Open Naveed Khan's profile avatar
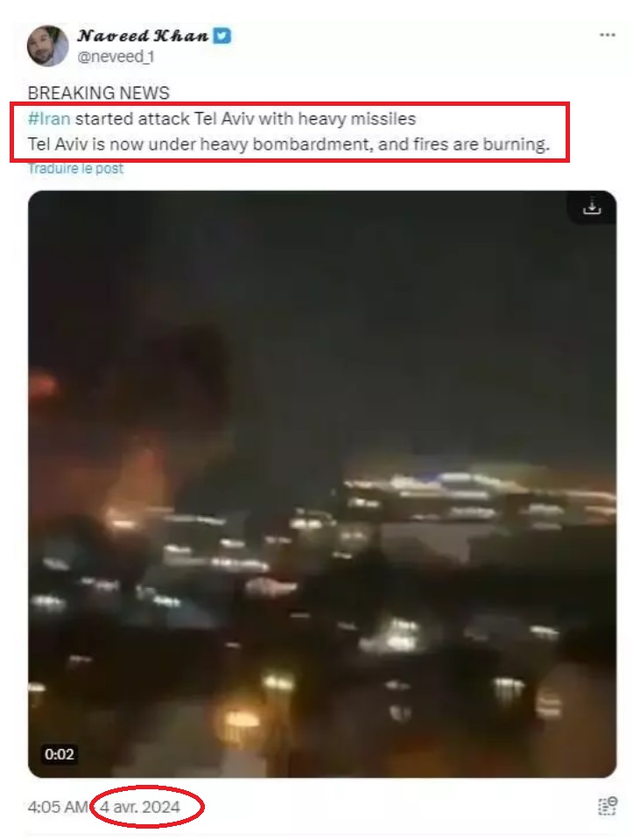This screenshot has width=633, height=840. coord(47,46)
